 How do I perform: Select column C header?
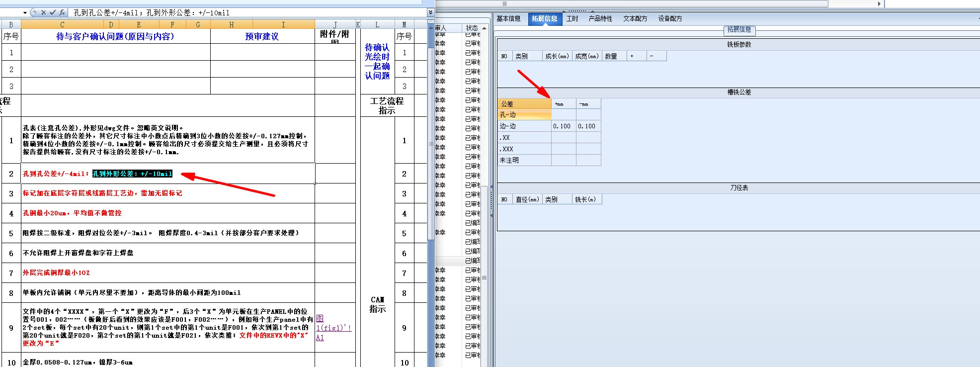click(x=62, y=24)
